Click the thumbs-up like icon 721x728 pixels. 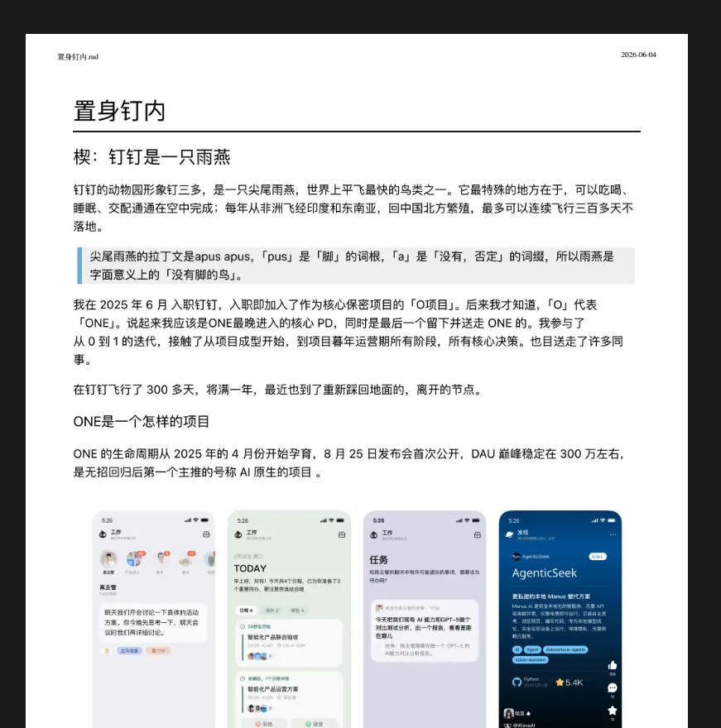tap(613, 665)
